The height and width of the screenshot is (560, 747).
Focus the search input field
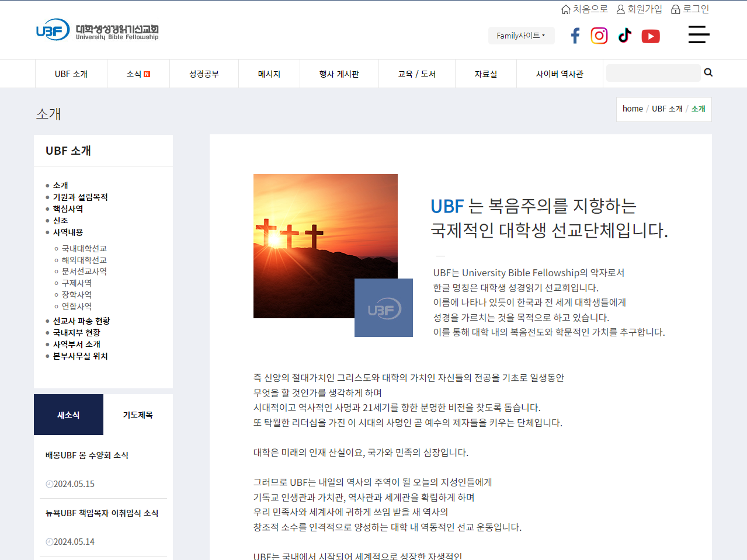[x=653, y=73]
